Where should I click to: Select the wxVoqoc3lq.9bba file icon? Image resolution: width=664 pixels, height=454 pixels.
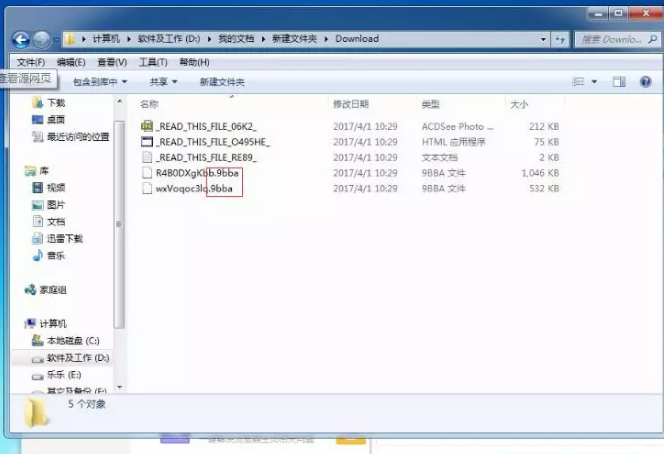(146, 188)
